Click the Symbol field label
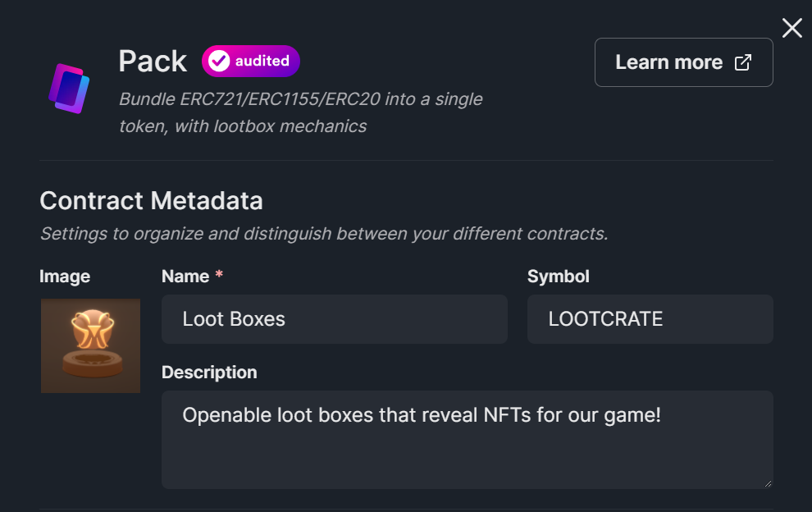 558,277
